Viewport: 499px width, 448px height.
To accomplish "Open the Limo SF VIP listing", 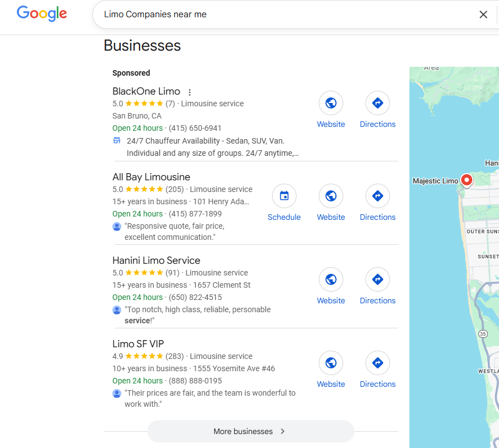I will click(138, 344).
